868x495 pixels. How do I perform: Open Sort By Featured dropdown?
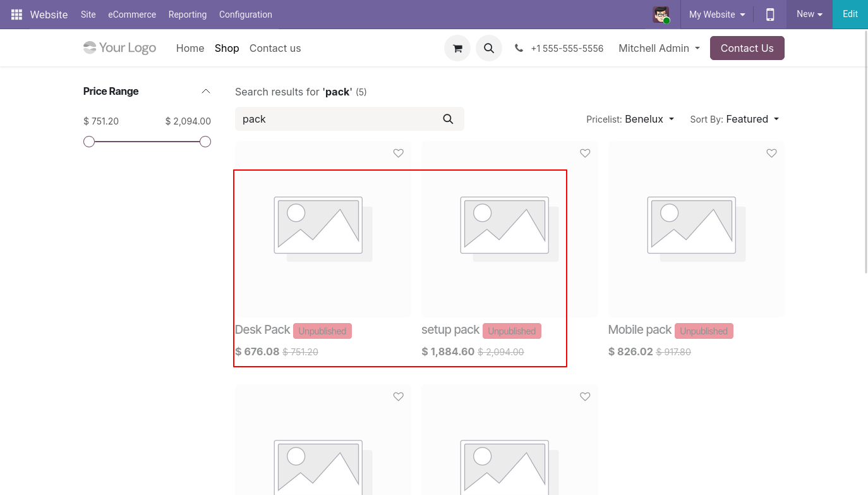click(x=735, y=119)
